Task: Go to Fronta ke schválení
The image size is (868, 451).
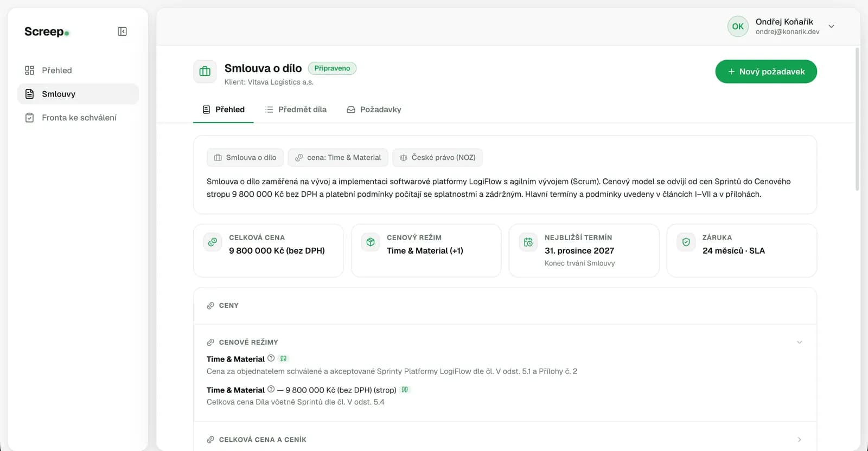Action: click(78, 118)
